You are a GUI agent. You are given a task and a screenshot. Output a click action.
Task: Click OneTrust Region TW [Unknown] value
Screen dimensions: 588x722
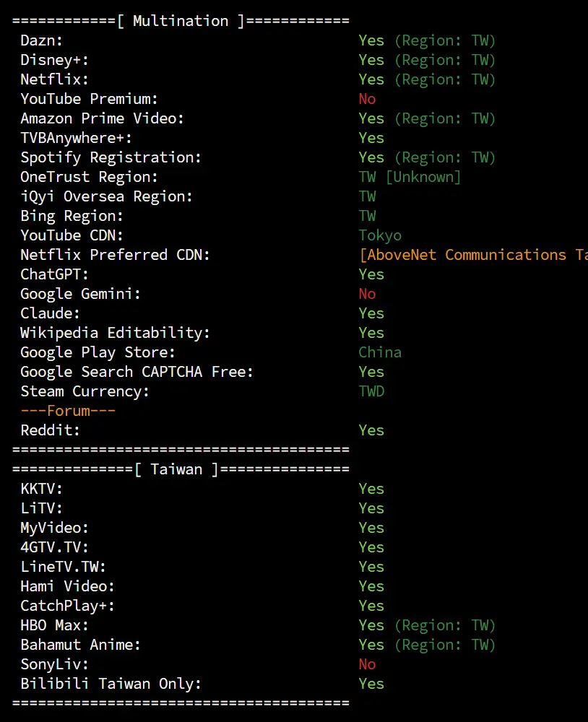point(410,178)
